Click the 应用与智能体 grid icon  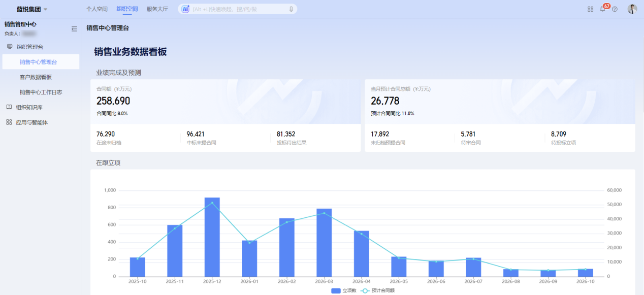(x=9, y=122)
